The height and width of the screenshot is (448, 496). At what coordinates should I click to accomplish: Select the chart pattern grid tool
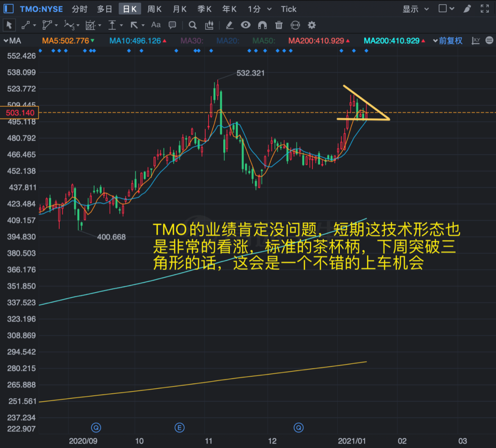[x=90, y=25]
